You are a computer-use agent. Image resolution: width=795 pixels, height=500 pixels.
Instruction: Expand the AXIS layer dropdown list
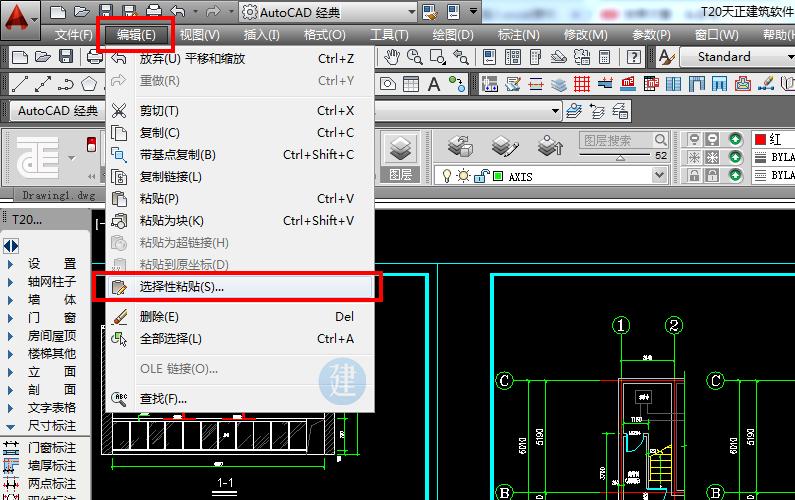[659, 176]
